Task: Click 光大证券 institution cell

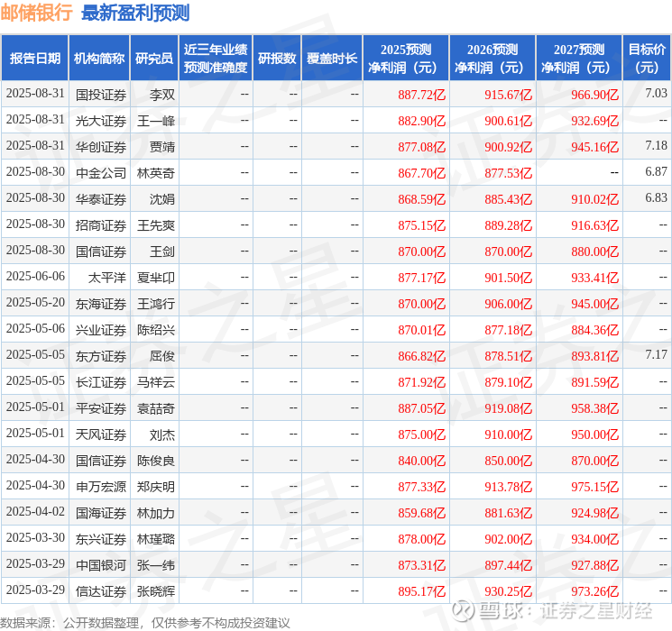Action: point(101,121)
